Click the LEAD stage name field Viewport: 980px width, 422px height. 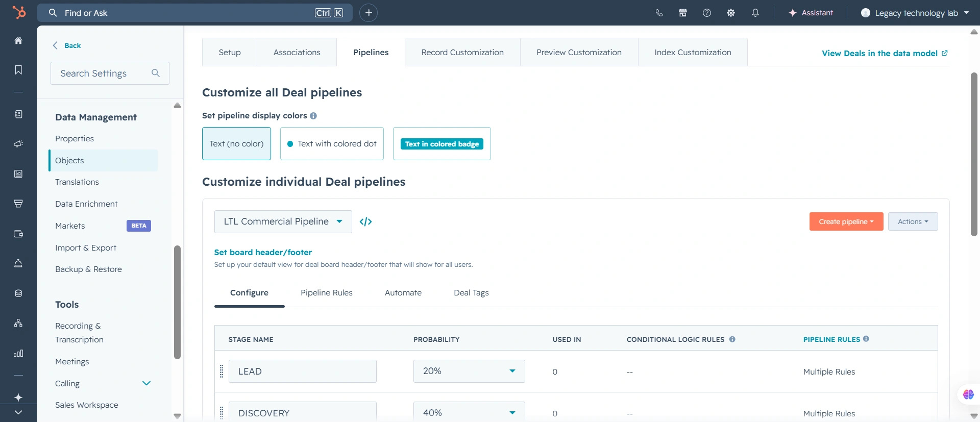coord(303,371)
